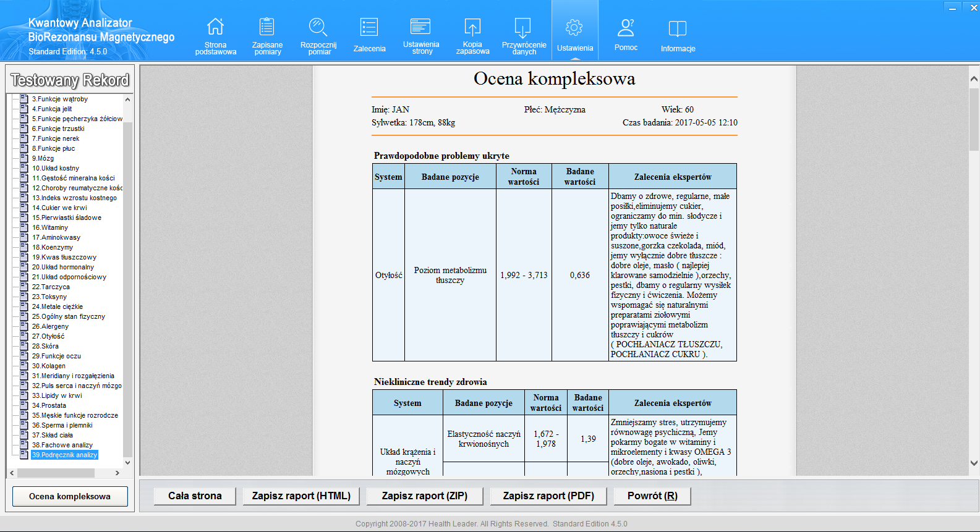Open the Informacje book icon
Screen dimensions: 980x532
(678, 36)
